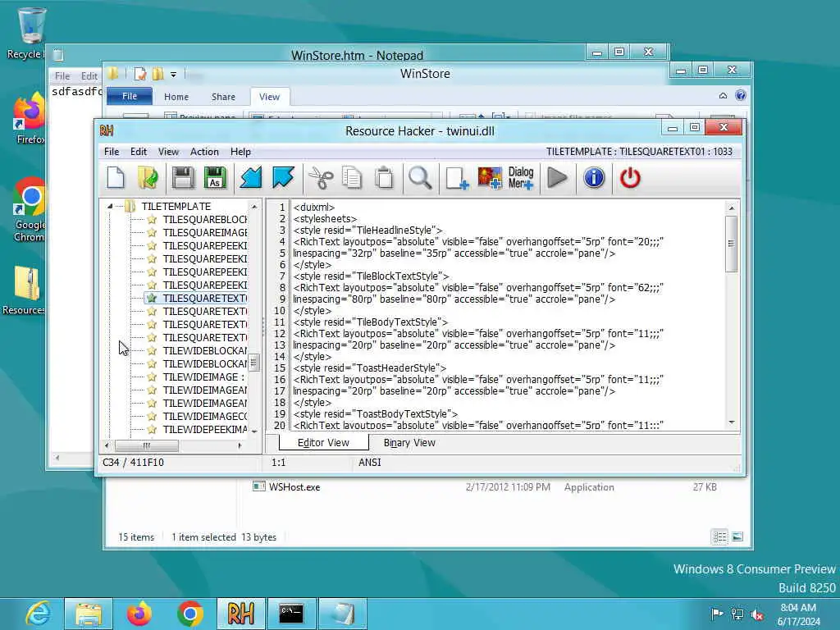
Task: Open Find with the magnifying glass icon
Action: click(420, 178)
